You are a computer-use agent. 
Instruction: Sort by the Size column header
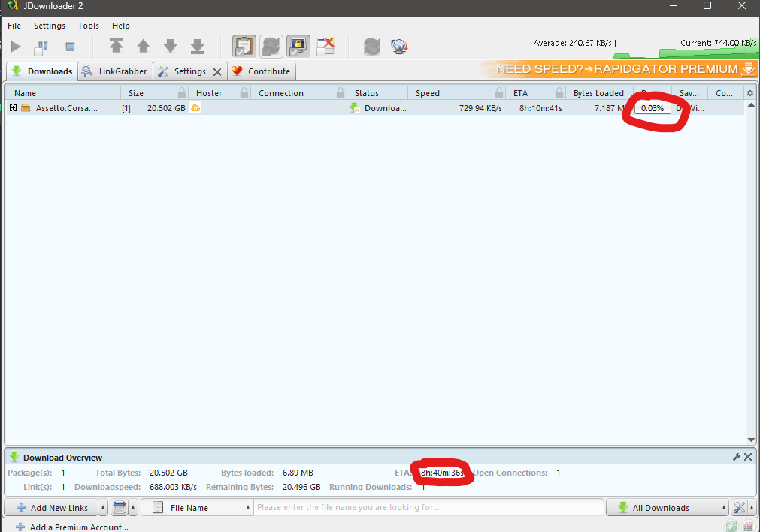click(x=136, y=93)
